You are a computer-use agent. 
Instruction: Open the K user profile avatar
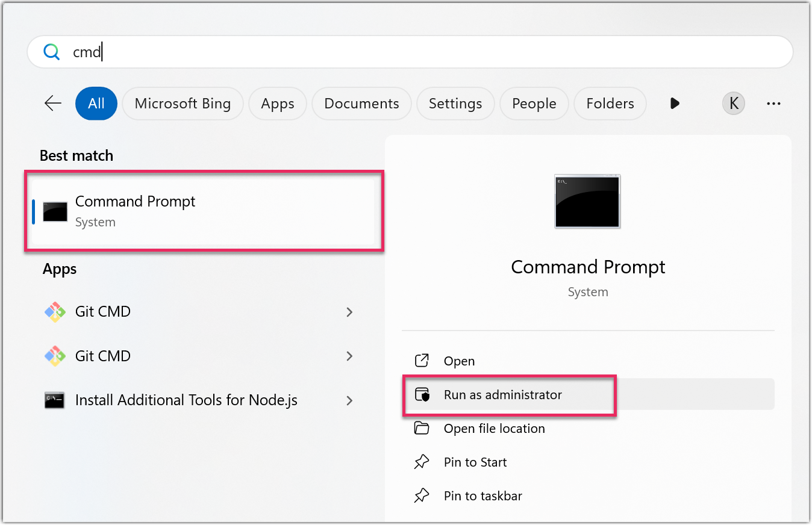coord(733,104)
